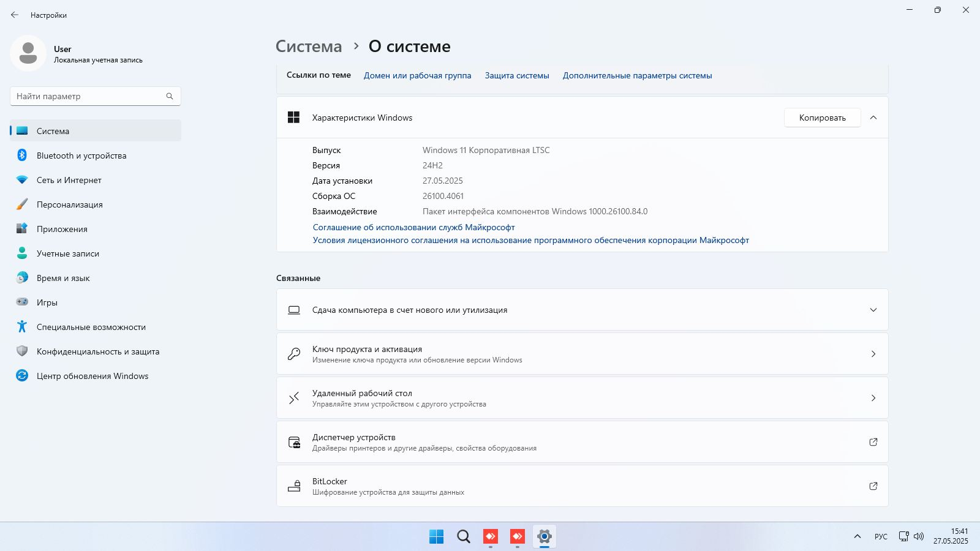Open Время и язык settings category
Image resolution: width=980 pixels, height=551 pixels.
[63, 278]
